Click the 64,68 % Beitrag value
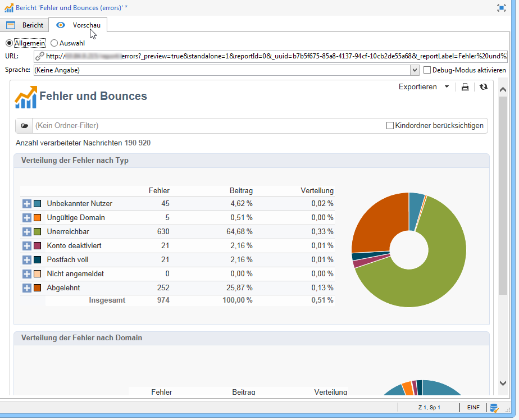The width and height of the screenshot is (519, 420). click(239, 232)
